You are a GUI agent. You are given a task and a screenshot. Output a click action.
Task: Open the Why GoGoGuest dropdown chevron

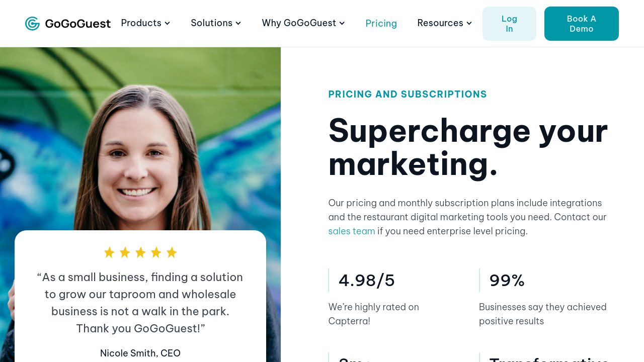tap(342, 23)
